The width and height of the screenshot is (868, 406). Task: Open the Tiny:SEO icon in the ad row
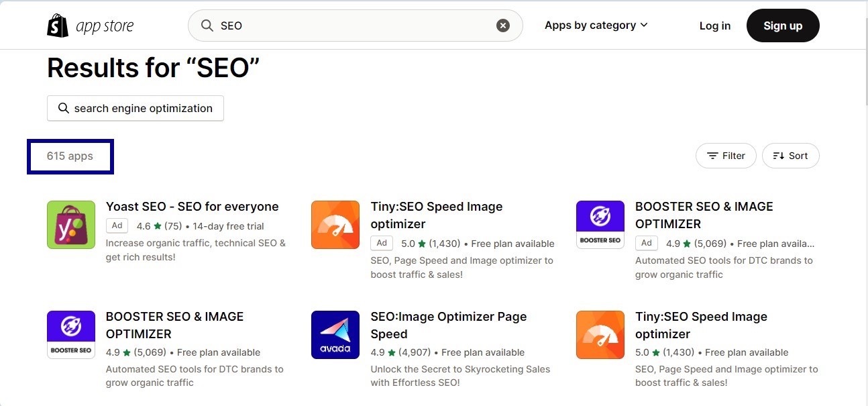(335, 225)
